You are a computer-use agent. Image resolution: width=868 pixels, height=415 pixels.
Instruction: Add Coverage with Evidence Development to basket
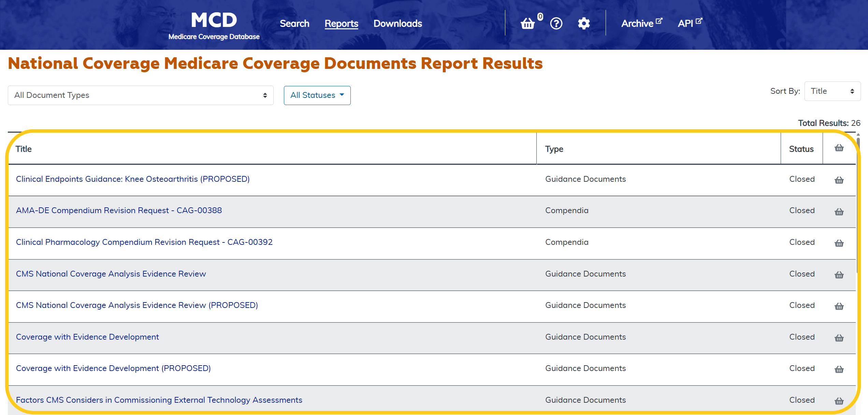pyautogui.click(x=839, y=338)
